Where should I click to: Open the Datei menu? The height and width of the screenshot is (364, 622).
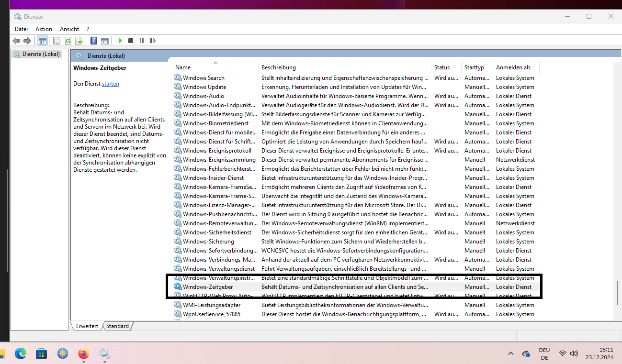tap(22, 29)
